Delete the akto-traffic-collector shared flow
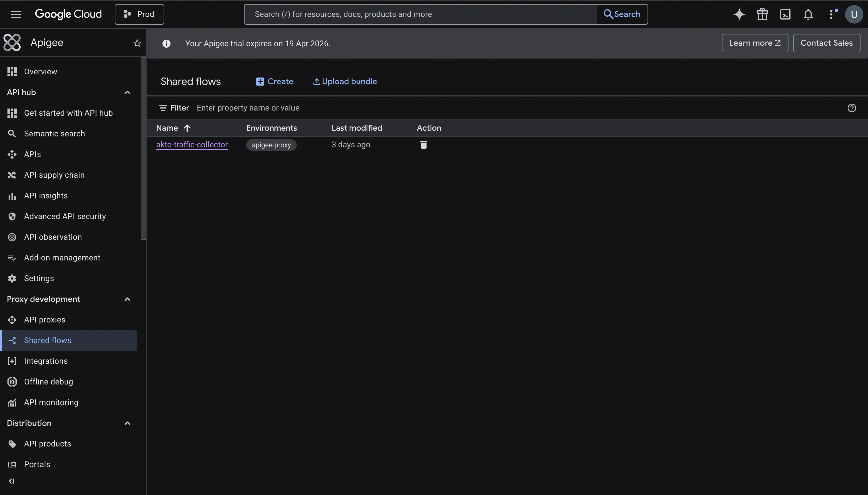Image resolution: width=868 pixels, height=495 pixels. click(x=423, y=145)
